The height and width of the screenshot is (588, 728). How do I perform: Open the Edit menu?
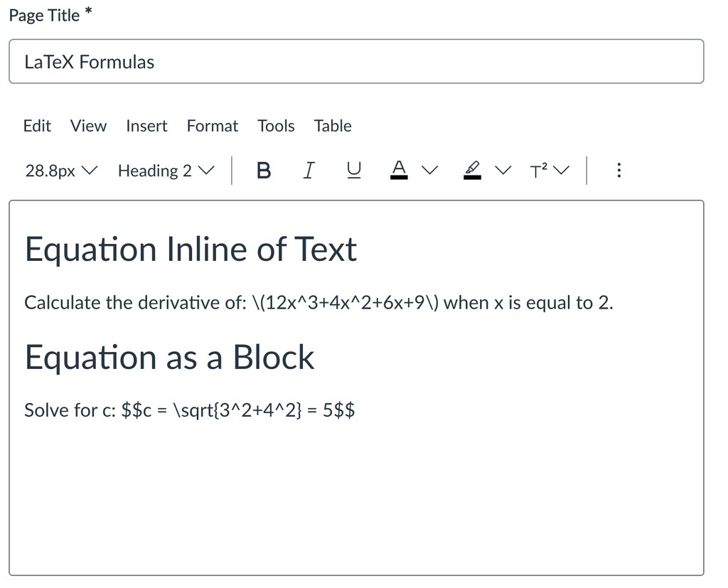click(x=37, y=126)
